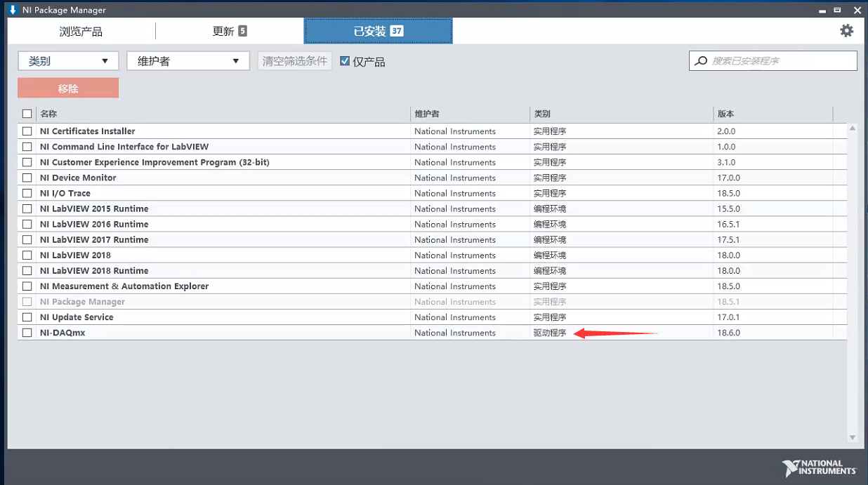
Task: Expand the 类别 filter dropdown
Action: 68,61
